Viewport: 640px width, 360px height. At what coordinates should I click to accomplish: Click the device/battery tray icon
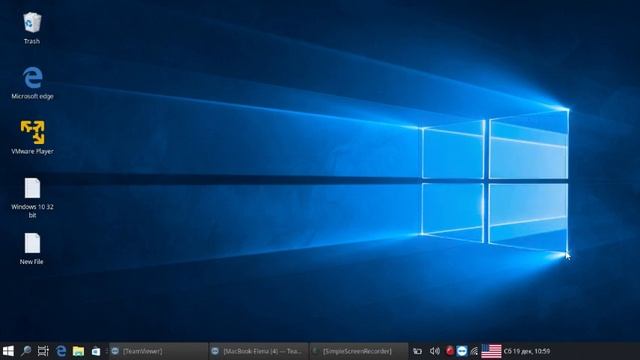pos(417,351)
